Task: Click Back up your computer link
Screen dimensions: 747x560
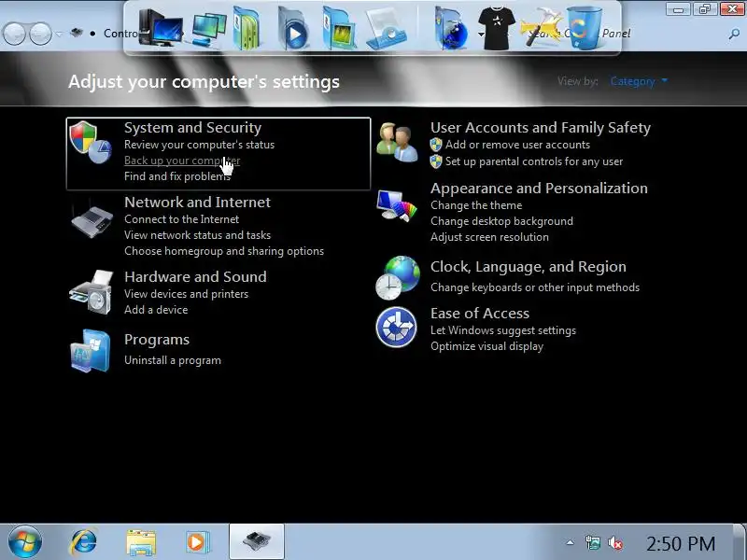Action: (x=182, y=161)
